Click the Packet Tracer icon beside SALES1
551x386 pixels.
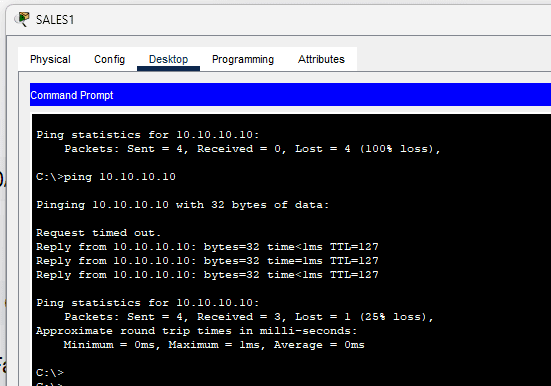click(x=22, y=19)
